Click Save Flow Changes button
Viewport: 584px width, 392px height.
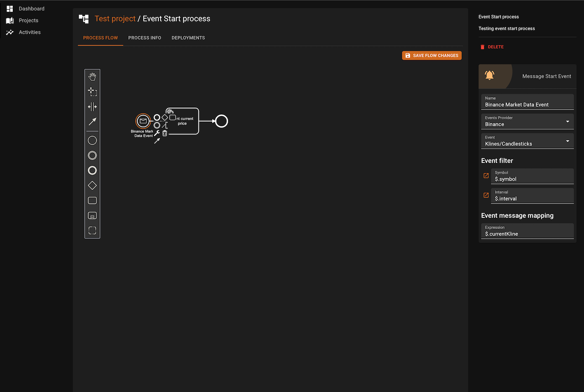click(x=432, y=56)
